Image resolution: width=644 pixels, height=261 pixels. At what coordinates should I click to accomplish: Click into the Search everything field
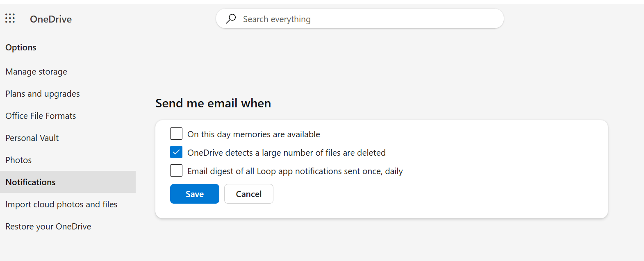click(360, 19)
